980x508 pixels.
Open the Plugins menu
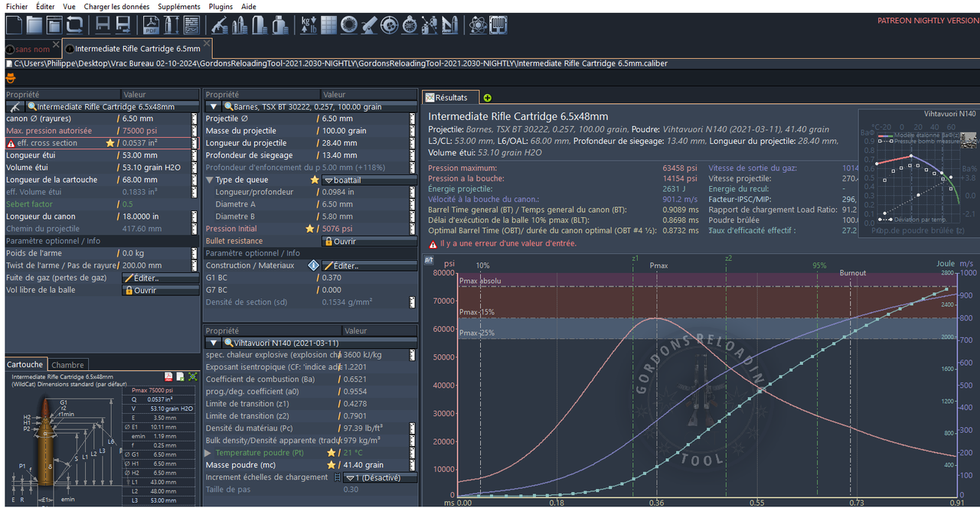coord(220,6)
